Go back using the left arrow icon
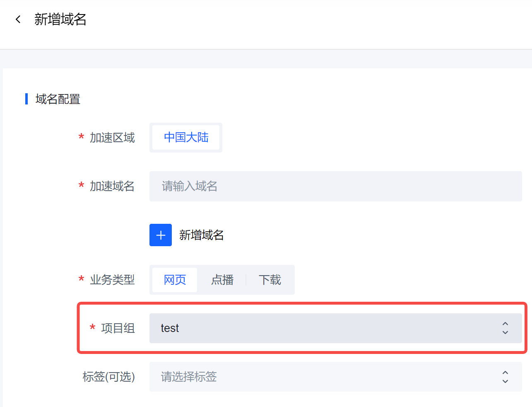The width and height of the screenshot is (532, 407). 18,19
